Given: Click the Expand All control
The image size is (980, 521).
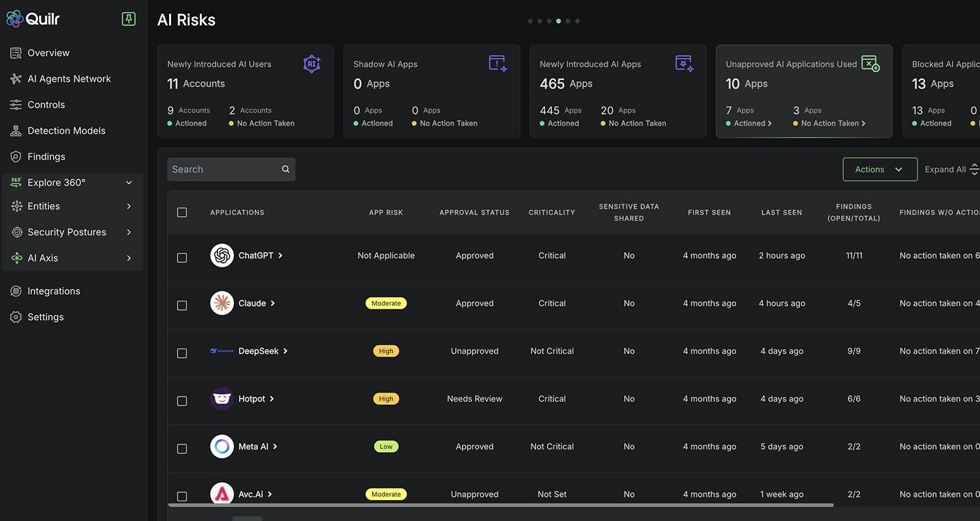Looking at the screenshot, I should (952, 169).
